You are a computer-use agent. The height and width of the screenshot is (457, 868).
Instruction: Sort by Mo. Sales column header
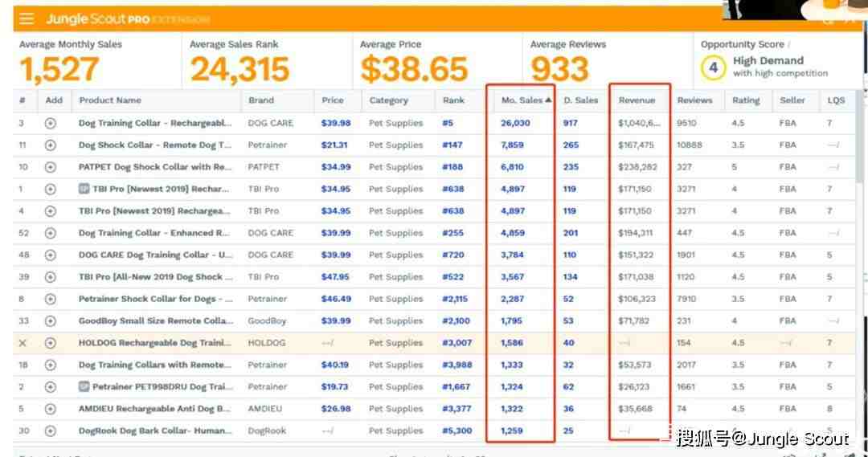[x=526, y=100]
